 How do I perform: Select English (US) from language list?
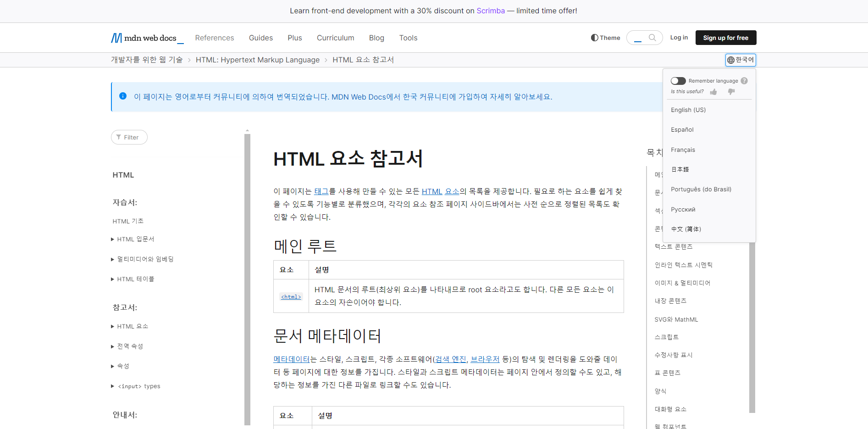pos(688,110)
